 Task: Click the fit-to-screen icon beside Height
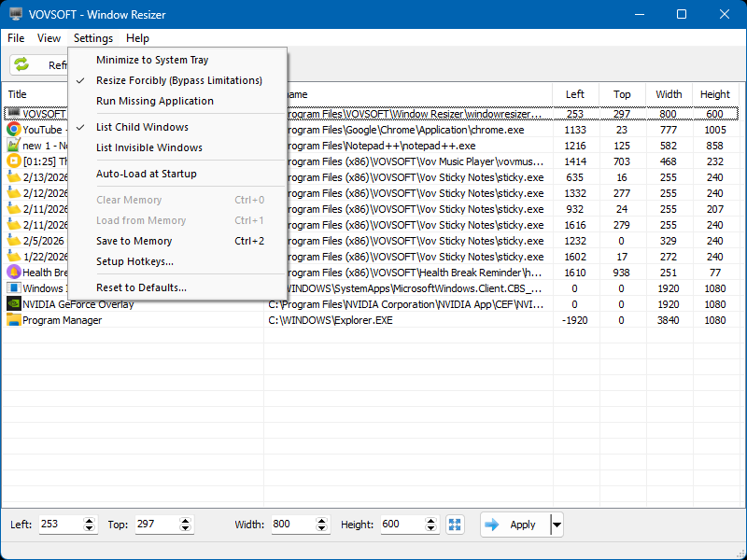(x=455, y=525)
